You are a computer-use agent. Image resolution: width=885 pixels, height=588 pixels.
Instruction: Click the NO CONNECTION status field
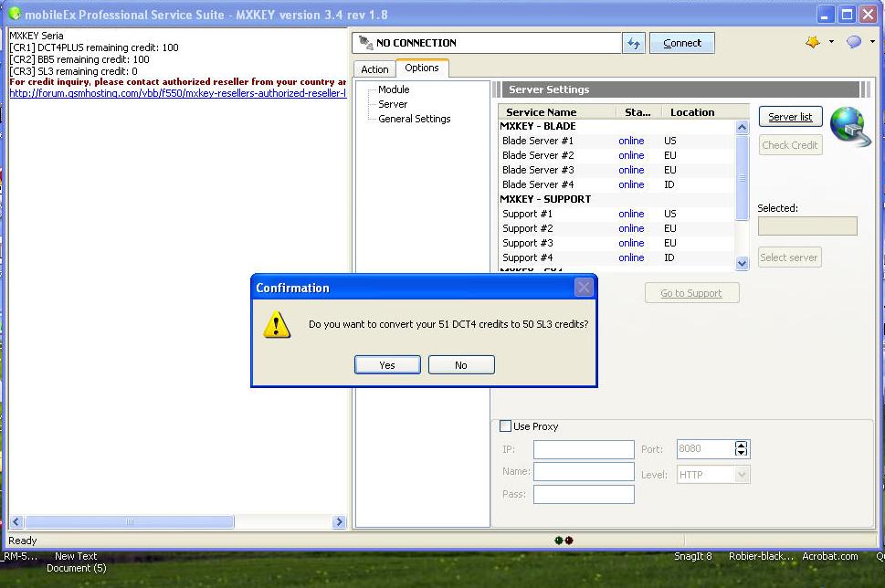point(487,43)
